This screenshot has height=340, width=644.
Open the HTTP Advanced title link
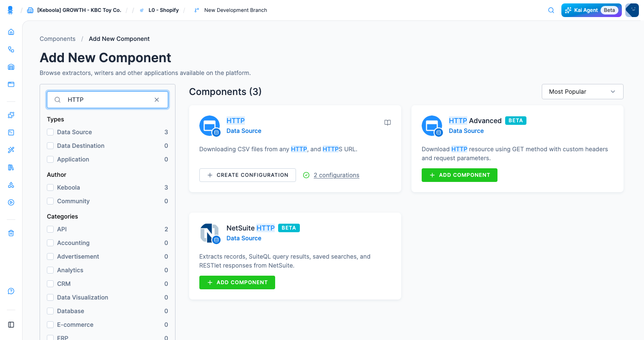click(475, 121)
